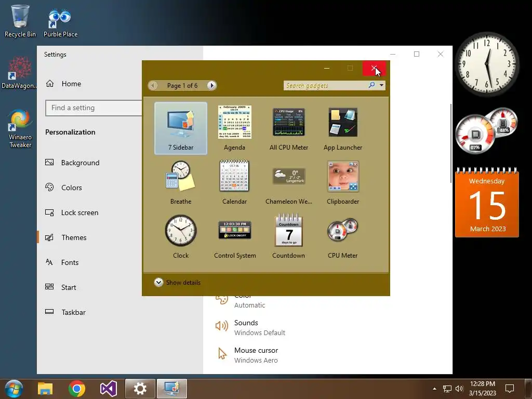The image size is (532, 399).
Task: Select the Breathe gadget
Action: click(180, 182)
